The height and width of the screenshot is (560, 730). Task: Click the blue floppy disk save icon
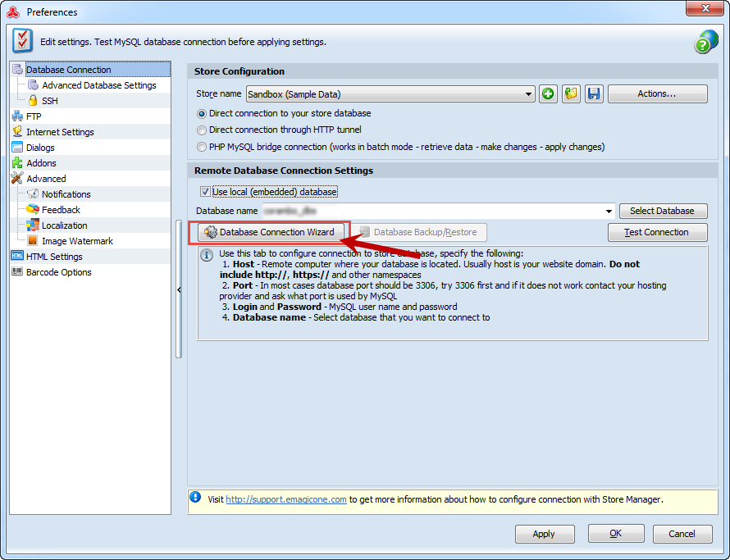(x=594, y=94)
